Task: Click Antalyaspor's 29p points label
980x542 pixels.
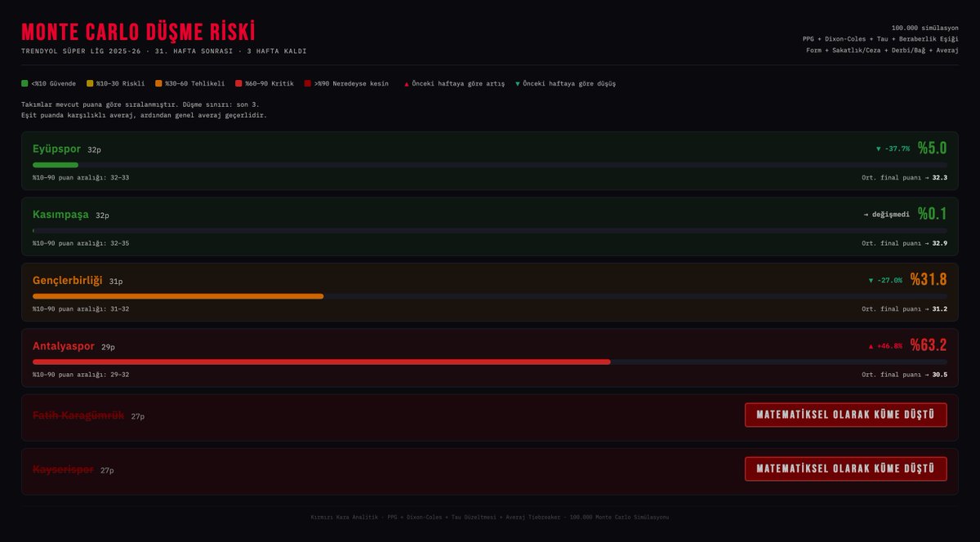Action: pos(109,347)
